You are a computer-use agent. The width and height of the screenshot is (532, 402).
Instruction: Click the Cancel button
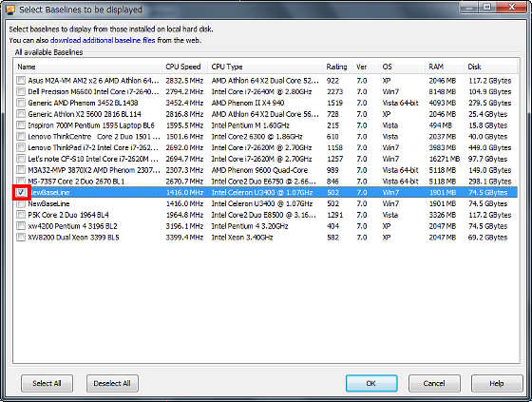click(x=434, y=383)
